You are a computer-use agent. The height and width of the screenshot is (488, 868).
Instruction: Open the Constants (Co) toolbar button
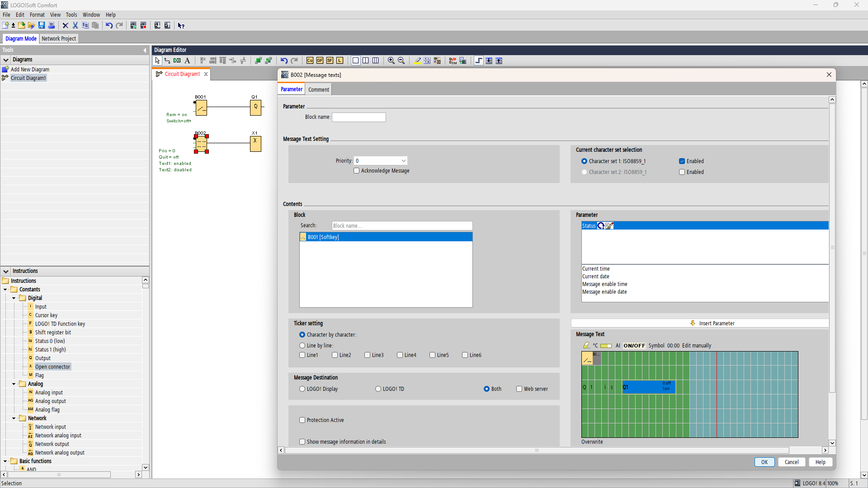[310, 61]
